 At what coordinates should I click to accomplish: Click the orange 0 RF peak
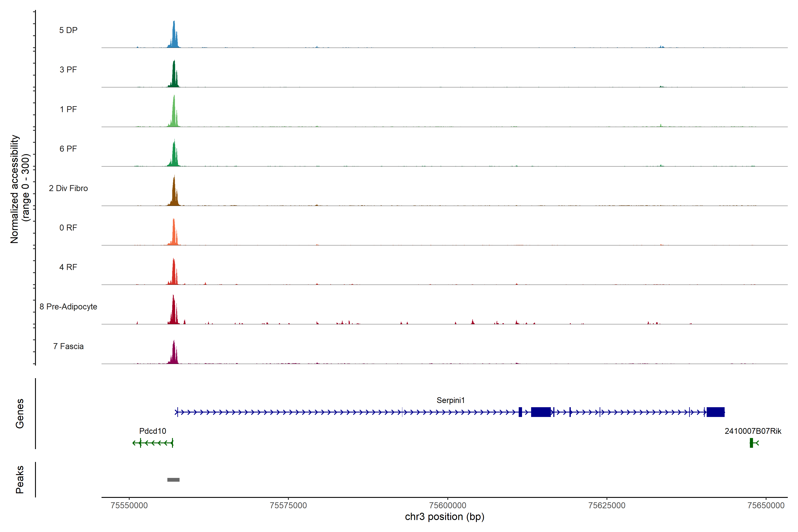point(174,234)
